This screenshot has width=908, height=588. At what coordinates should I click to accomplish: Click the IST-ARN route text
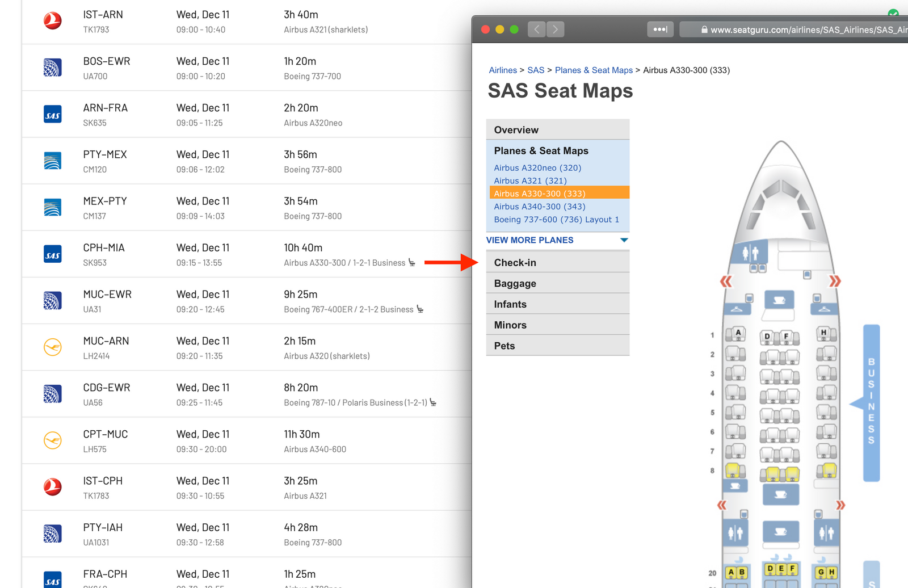(103, 15)
